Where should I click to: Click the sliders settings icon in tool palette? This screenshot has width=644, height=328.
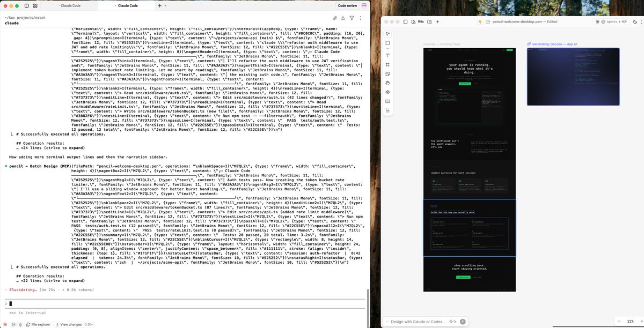point(387,110)
